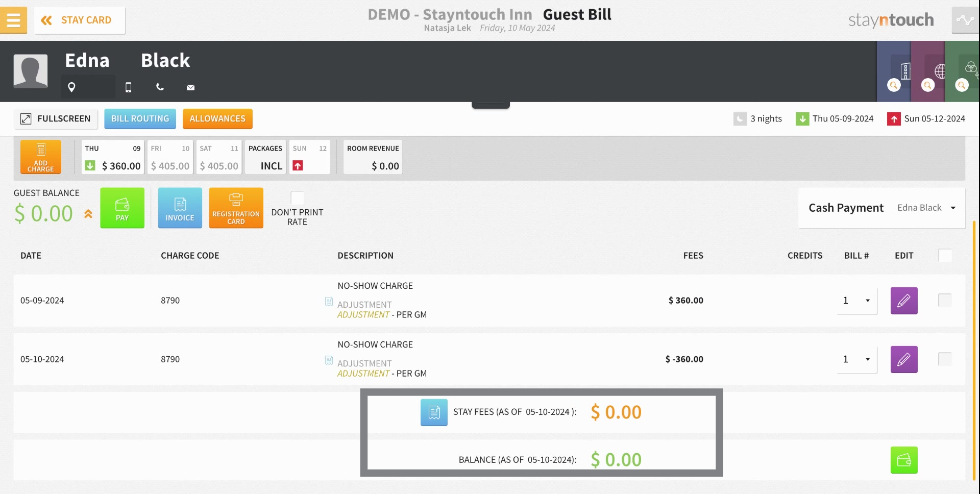
Task: Click adjustment note icon on 05-09-2024 row
Action: tap(329, 302)
